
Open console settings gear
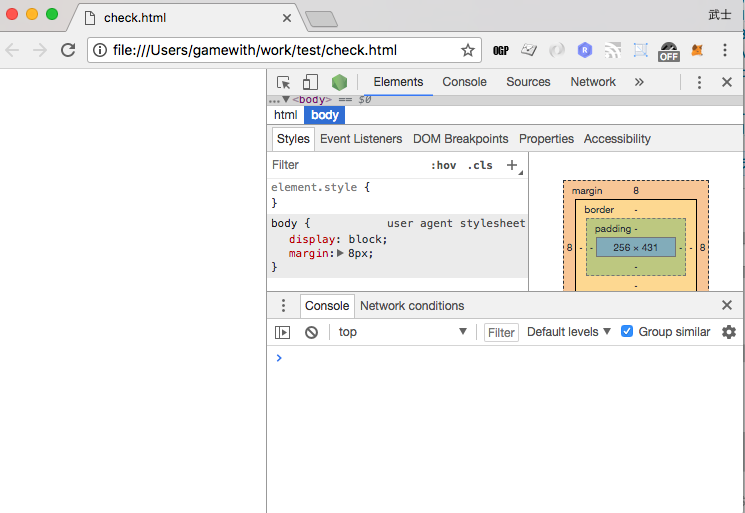pos(729,332)
